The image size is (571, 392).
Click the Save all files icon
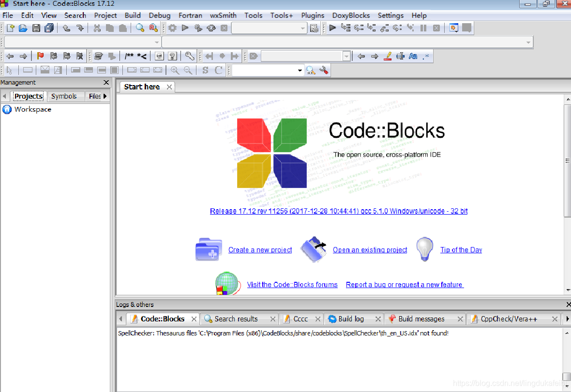tap(49, 28)
